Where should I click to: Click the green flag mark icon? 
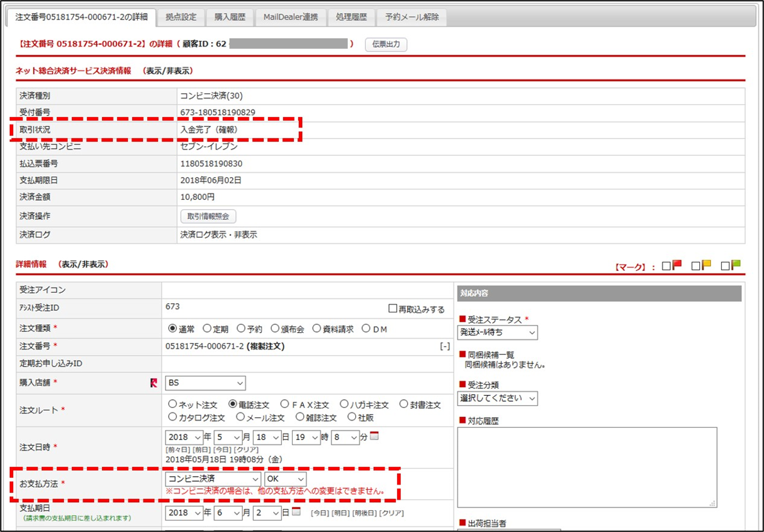pos(736,265)
